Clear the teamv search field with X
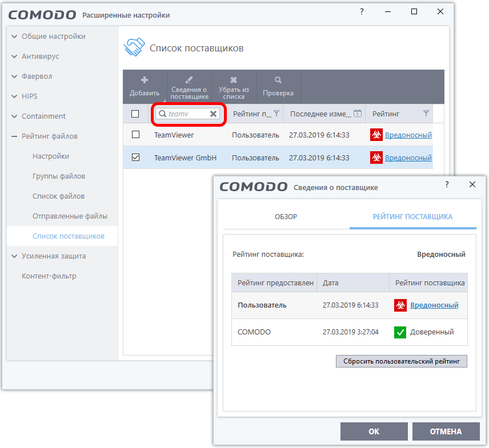The height and width of the screenshot is (448, 489). pyautogui.click(x=213, y=114)
